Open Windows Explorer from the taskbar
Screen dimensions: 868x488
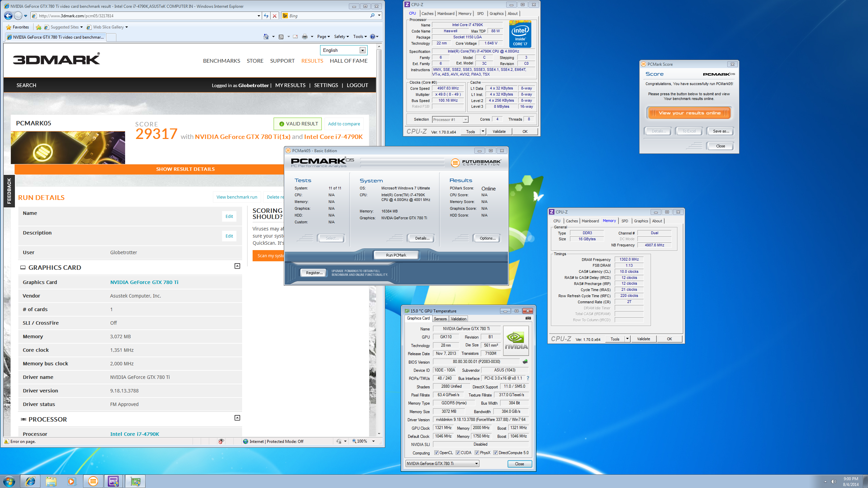pos(51,481)
